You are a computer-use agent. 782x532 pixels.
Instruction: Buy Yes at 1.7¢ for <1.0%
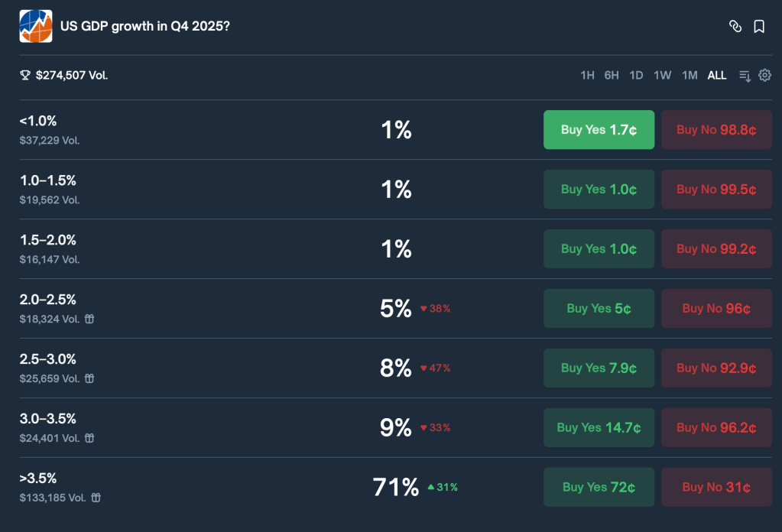pos(599,130)
